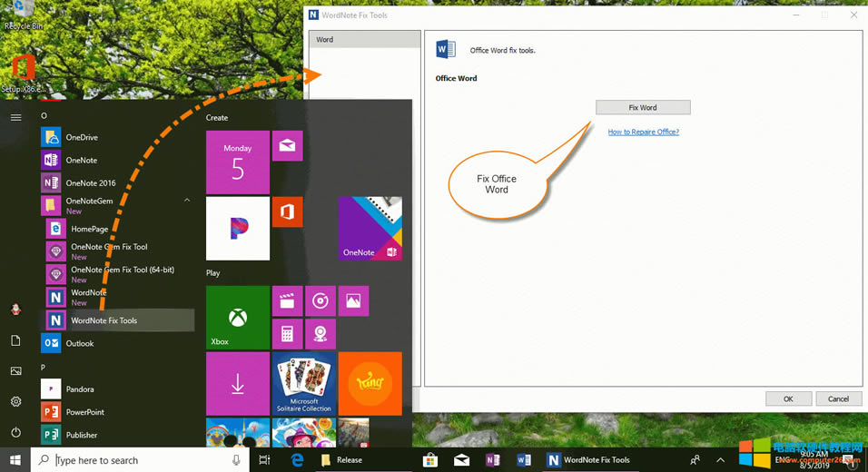Open the Groove Music tile
The width and height of the screenshot is (868, 472).
[320, 300]
